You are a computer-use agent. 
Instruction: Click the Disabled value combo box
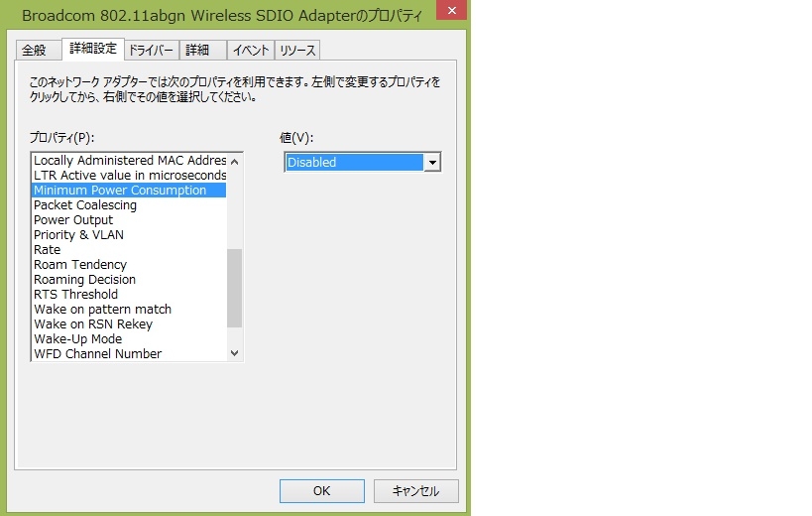[x=363, y=162]
